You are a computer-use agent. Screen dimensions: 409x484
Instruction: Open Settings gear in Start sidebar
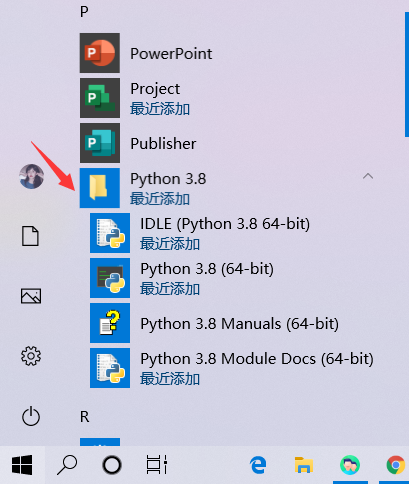[31, 356]
